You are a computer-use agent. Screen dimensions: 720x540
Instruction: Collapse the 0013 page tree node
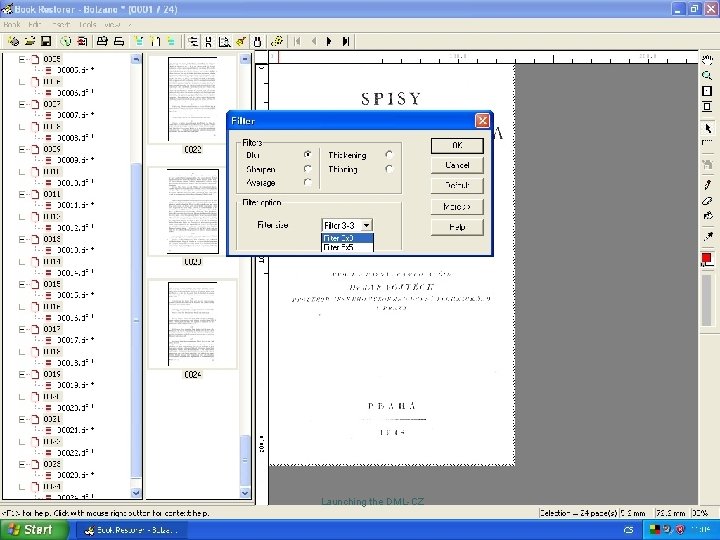22,239
